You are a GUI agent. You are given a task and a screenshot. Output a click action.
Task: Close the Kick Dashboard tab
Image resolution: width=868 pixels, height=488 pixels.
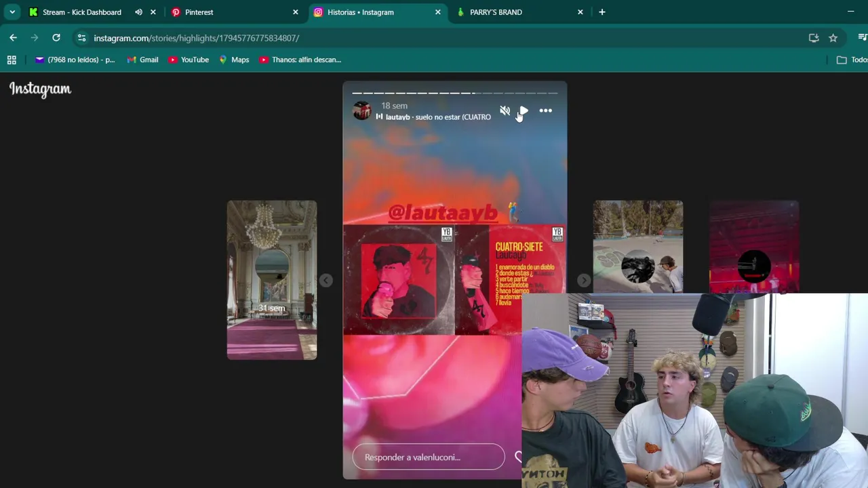click(x=153, y=12)
